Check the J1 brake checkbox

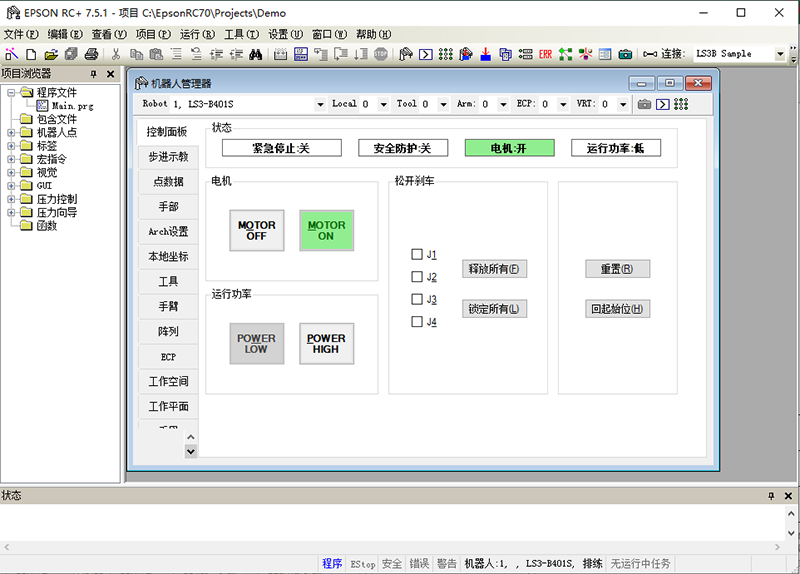pyautogui.click(x=417, y=254)
